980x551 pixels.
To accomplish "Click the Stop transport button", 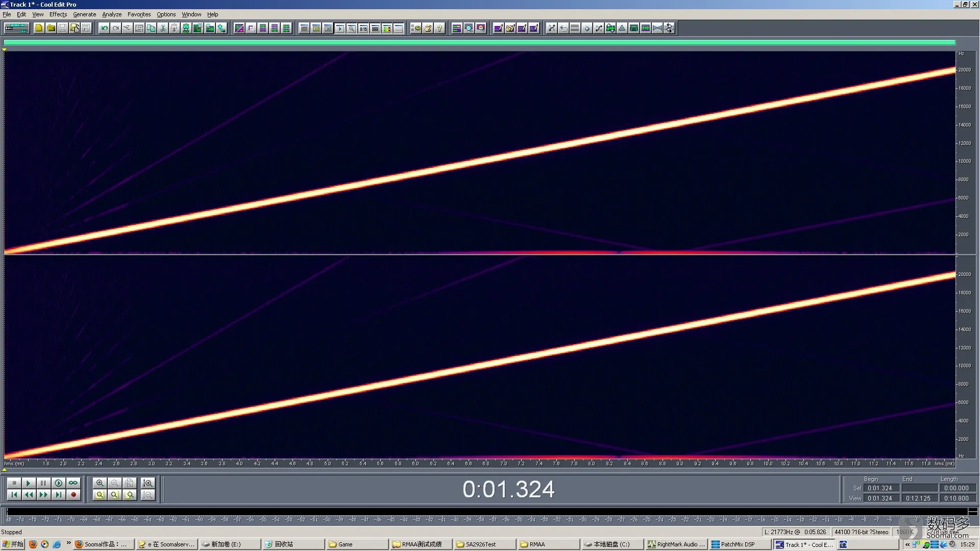I will (14, 483).
